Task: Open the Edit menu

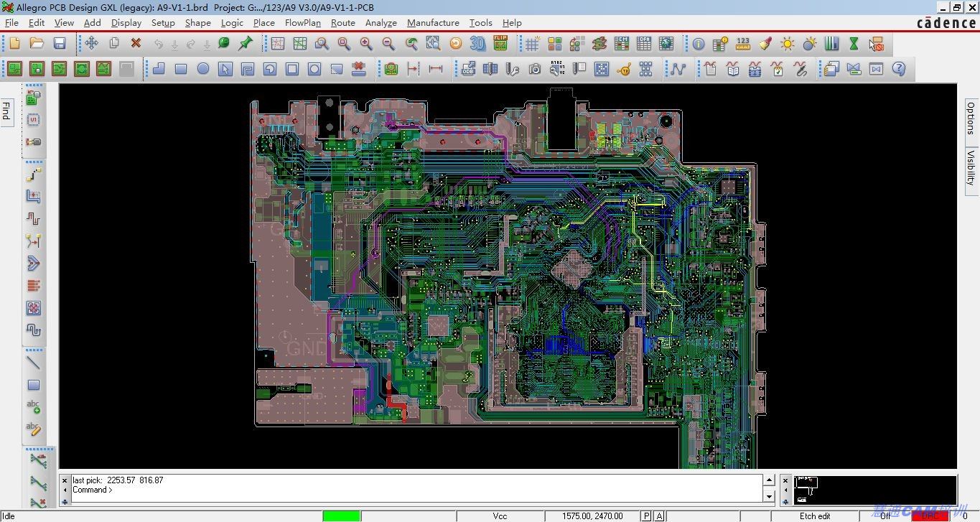Action: tap(37, 23)
